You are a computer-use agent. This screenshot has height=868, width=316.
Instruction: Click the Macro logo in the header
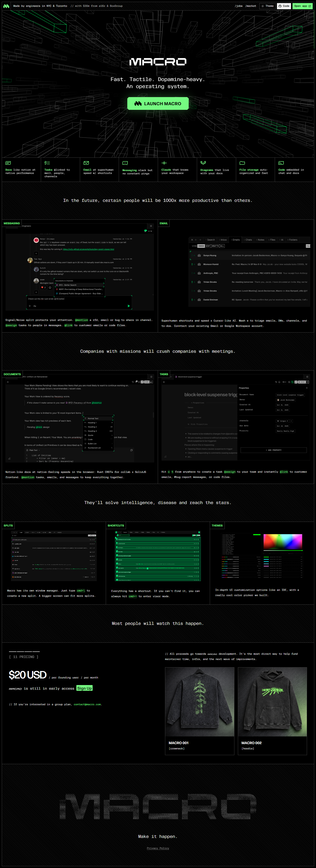(x=6, y=6)
